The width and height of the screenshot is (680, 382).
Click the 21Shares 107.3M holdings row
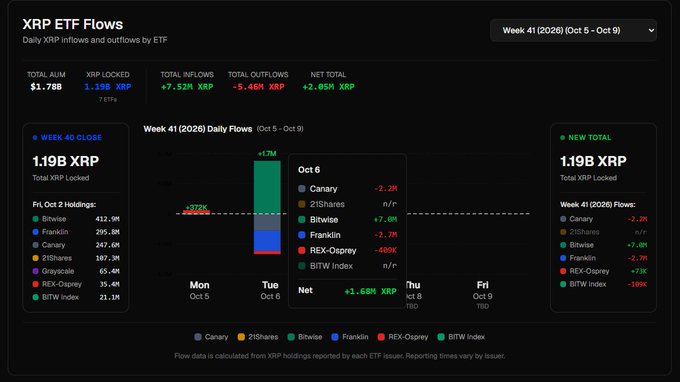76,258
